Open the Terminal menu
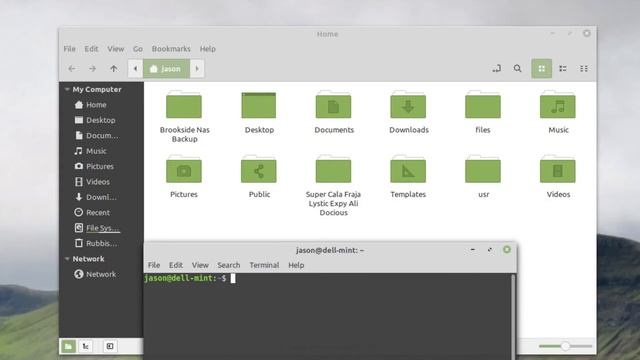 [x=264, y=265]
